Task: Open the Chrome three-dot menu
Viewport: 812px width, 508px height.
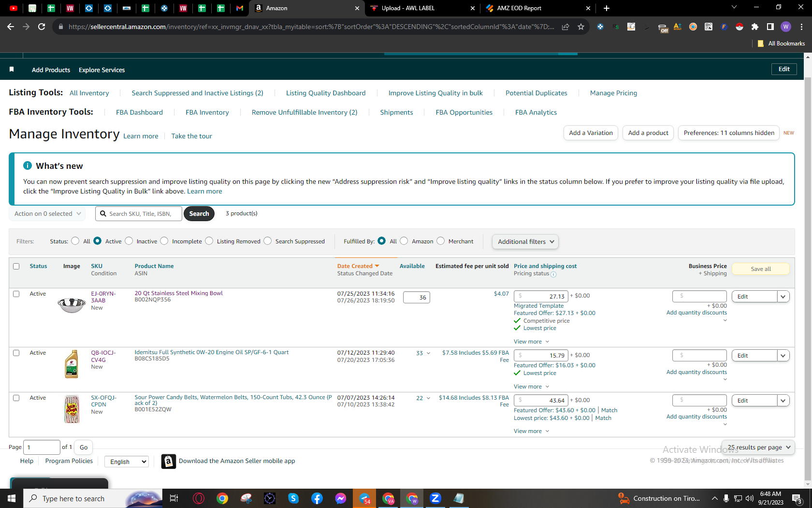Action: click(801, 27)
